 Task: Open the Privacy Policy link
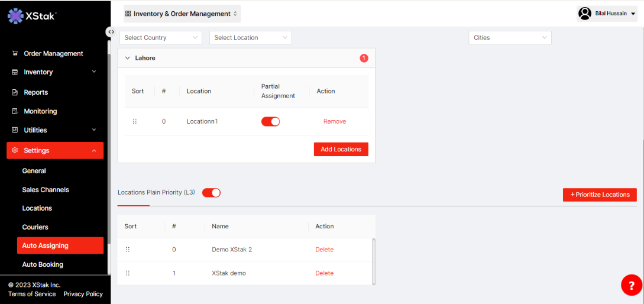pos(83,294)
